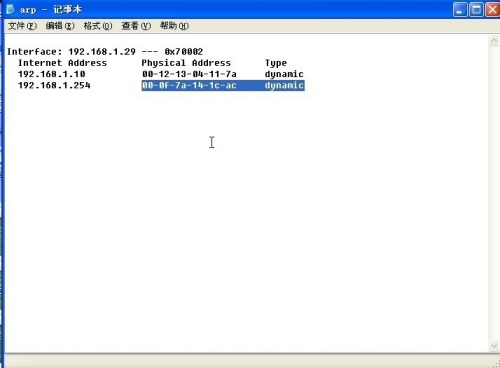Click the Physical Address header
500x368 pixels.
[186, 63]
